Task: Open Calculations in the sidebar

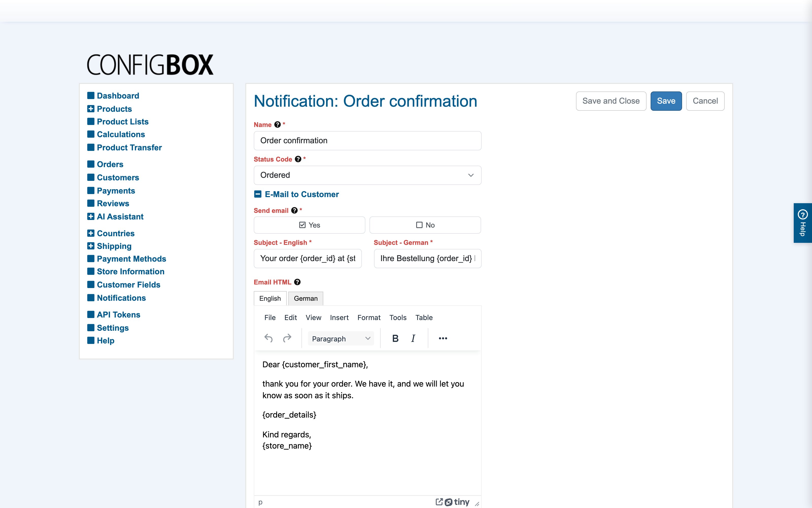Action: click(x=121, y=134)
